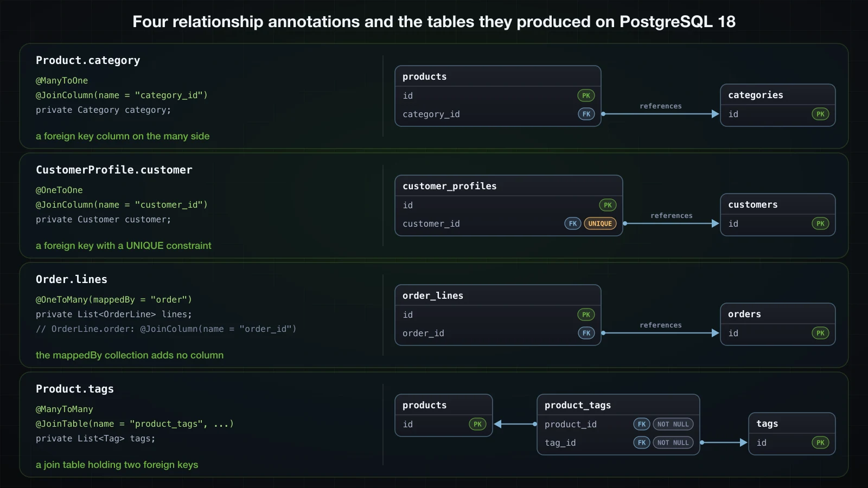The width and height of the screenshot is (868, 488).
Task: Click the customer_id column name
Action: pos(431,224)
